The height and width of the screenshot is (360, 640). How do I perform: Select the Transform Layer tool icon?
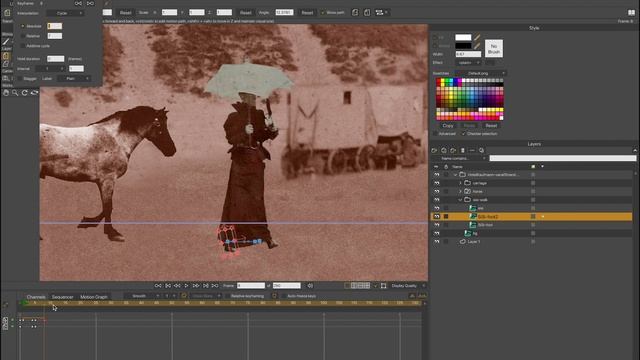pos(6,56)
